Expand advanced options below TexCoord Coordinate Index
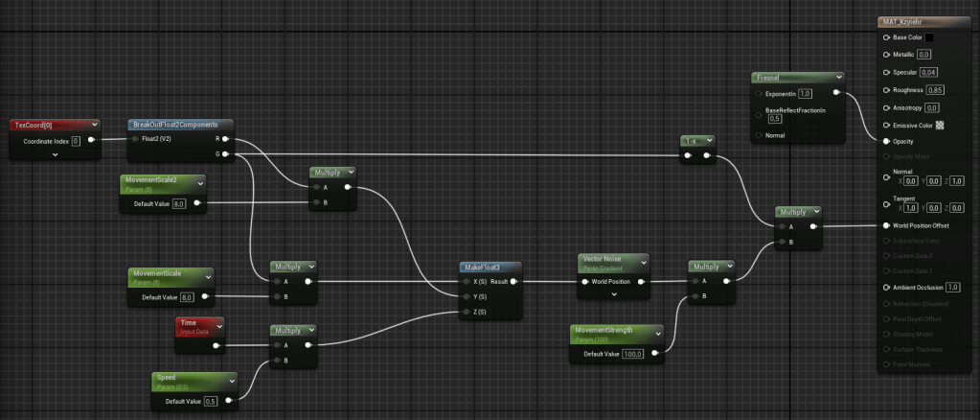Viewport: 980px width, 420px height. click(x=55, y=154)
